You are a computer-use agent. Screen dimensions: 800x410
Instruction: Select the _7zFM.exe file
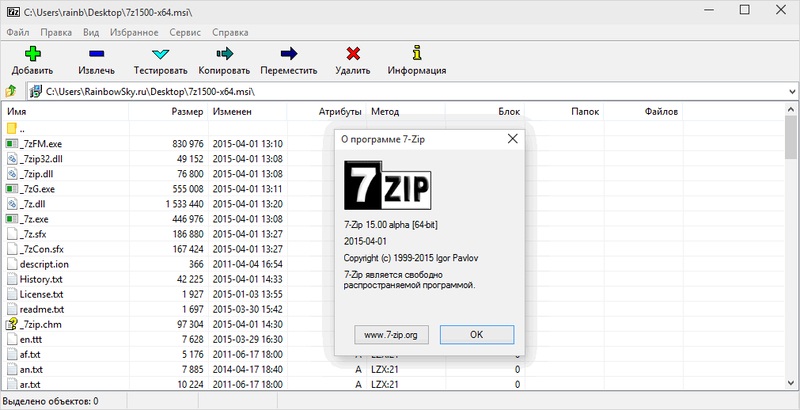tap(40, 144)
